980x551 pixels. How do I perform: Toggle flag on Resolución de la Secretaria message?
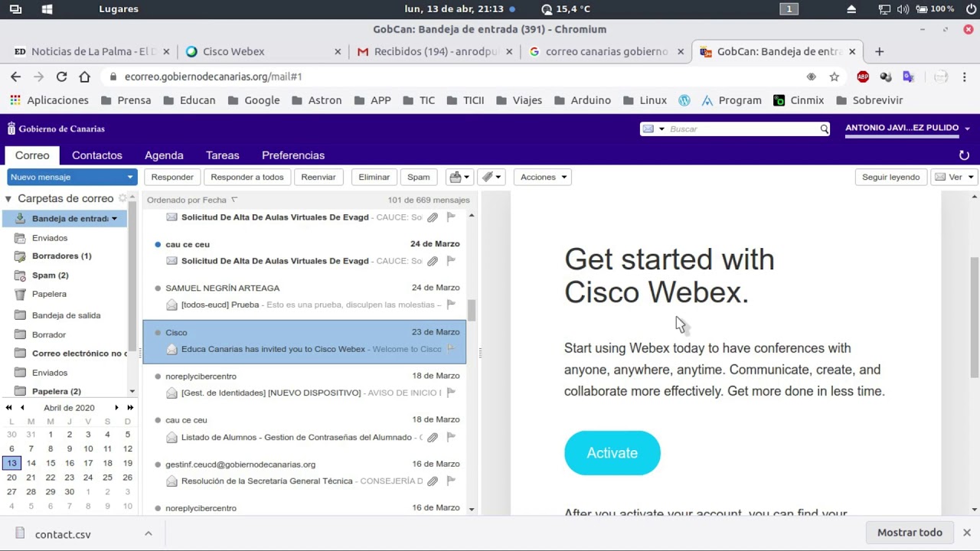tap(451, 481)
